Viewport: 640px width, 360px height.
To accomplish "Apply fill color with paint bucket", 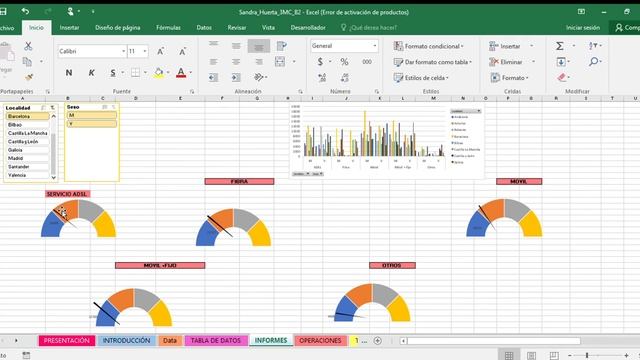I will (159, 73).
